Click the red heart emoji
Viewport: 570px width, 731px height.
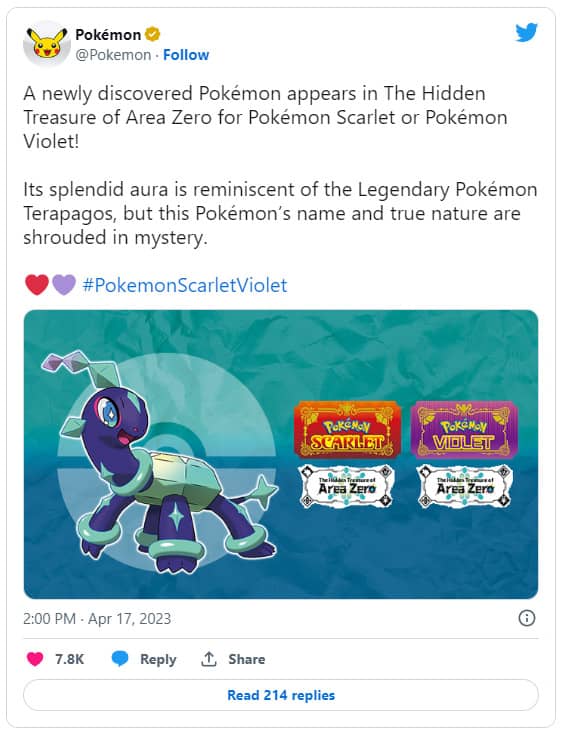[36, 285]
